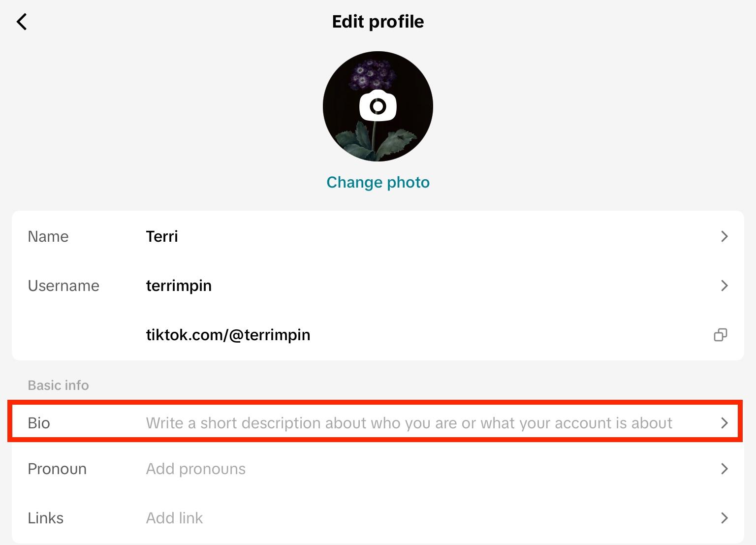
Task: Click the Add pronouns placeholder
Action: 195,469
